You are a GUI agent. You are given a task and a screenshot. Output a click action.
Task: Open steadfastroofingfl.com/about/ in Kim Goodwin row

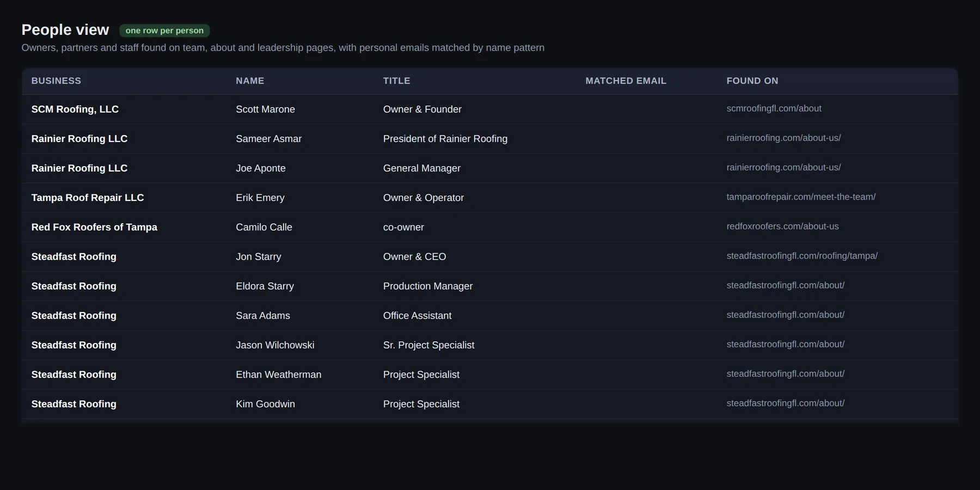coord(786,403)
